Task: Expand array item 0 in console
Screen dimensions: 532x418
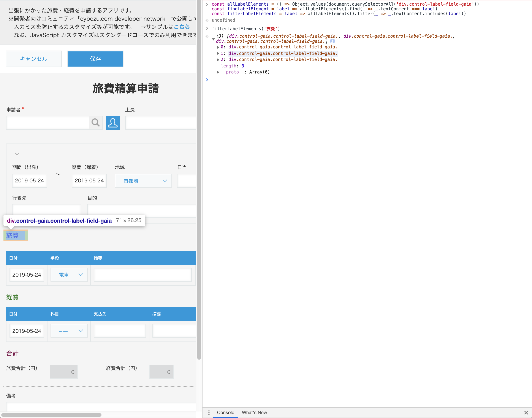Action: pyautogui.click(x=218, y=47)
